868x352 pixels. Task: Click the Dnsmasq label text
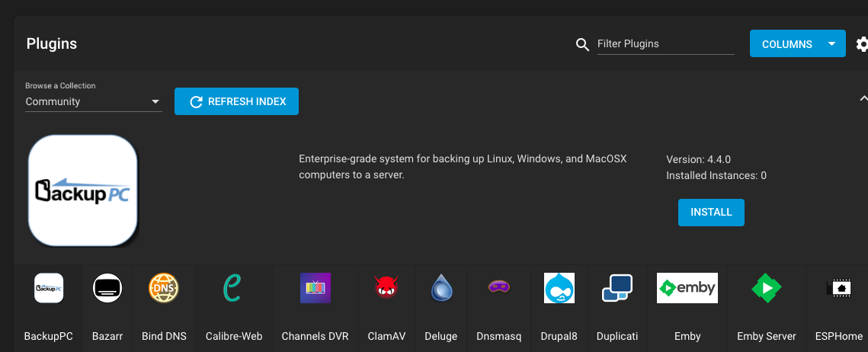[498, 336]
